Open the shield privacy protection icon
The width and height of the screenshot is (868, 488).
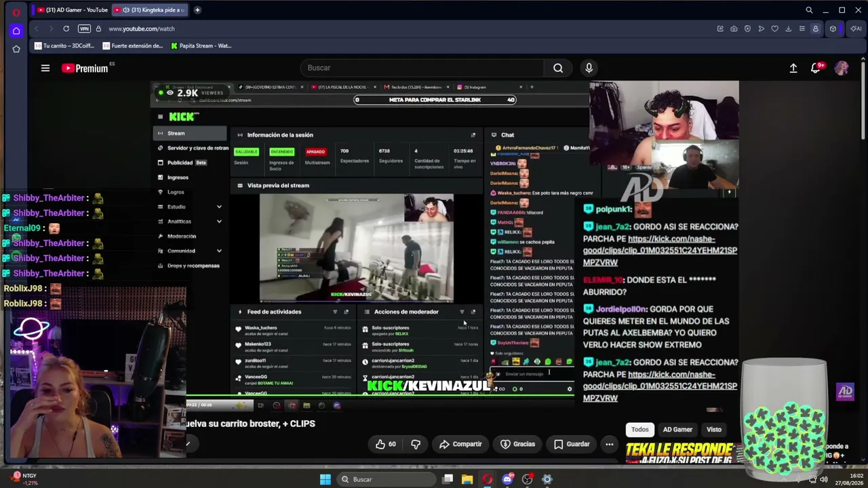pyautogui.click(x=747, y=28)
